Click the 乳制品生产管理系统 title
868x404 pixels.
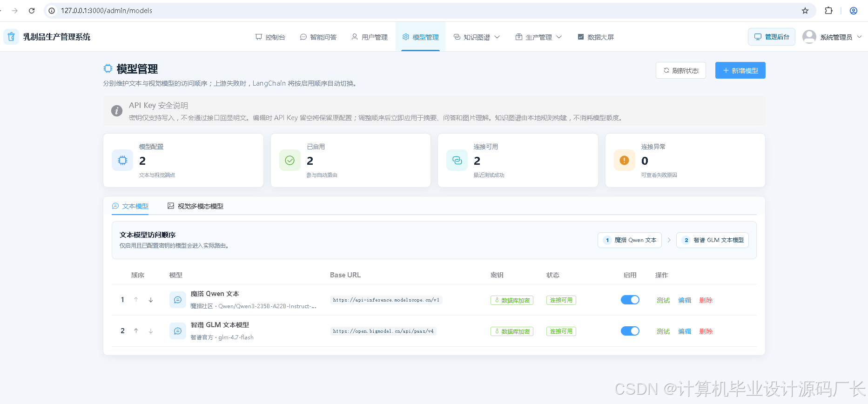(57, 37)
